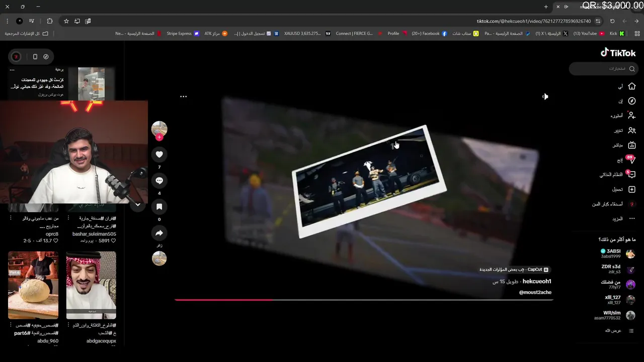This screenshot has width=644, height=362.
Task: Open the Kick bookmark
Action: pos(617,34)
